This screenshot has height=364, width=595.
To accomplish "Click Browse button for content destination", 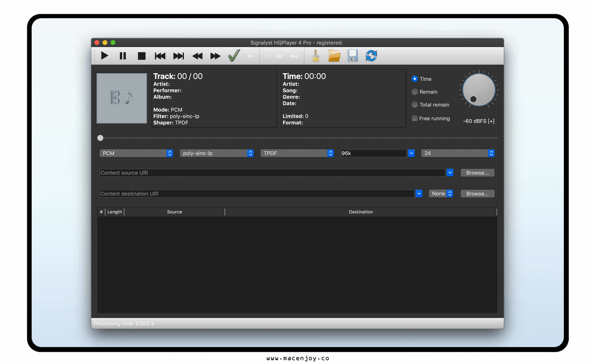I will tap(477, 194).
